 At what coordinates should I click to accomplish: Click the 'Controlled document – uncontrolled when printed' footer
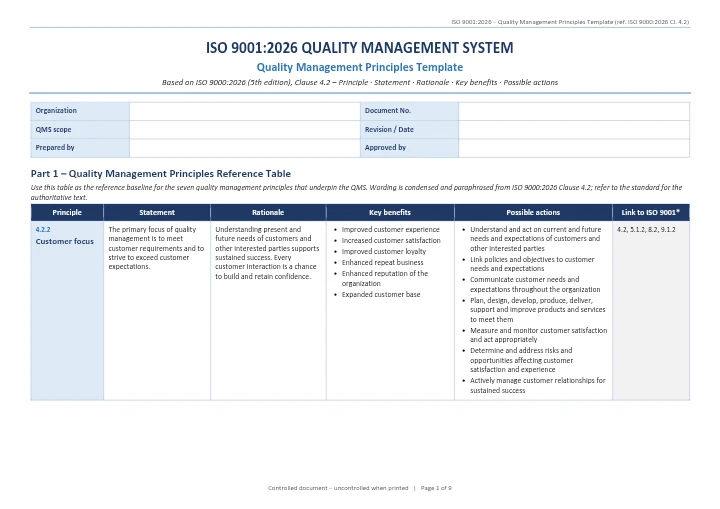click(338, 488)
